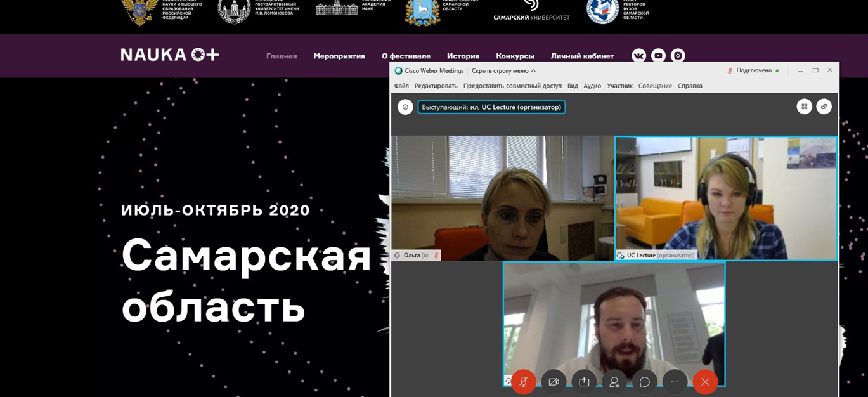Image resolution: width=868 pixels, height=397 pixels.
Task: Open the YouTube icon on Nauka site
Action: pyautogui.click(x=658, y=56)
